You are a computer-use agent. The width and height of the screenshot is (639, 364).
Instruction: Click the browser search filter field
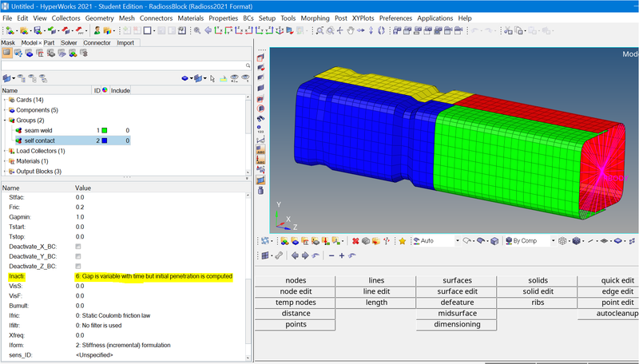click(124, 65)
